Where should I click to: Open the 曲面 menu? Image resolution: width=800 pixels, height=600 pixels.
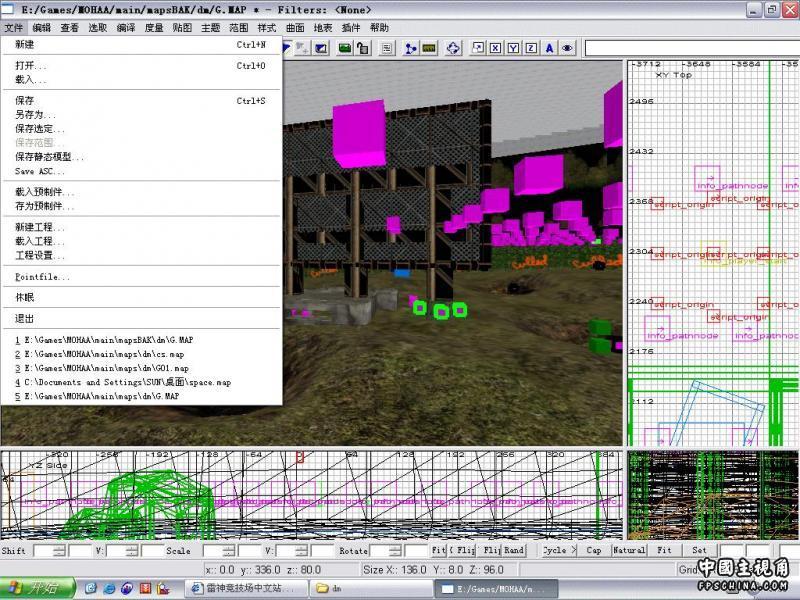[x=295, y=28]
